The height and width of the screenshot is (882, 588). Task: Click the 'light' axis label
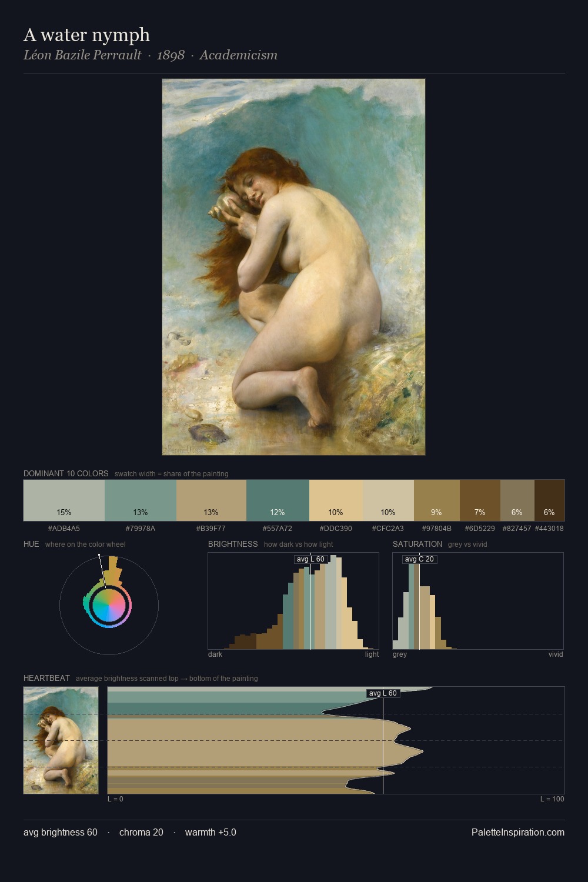click(372, 654)
